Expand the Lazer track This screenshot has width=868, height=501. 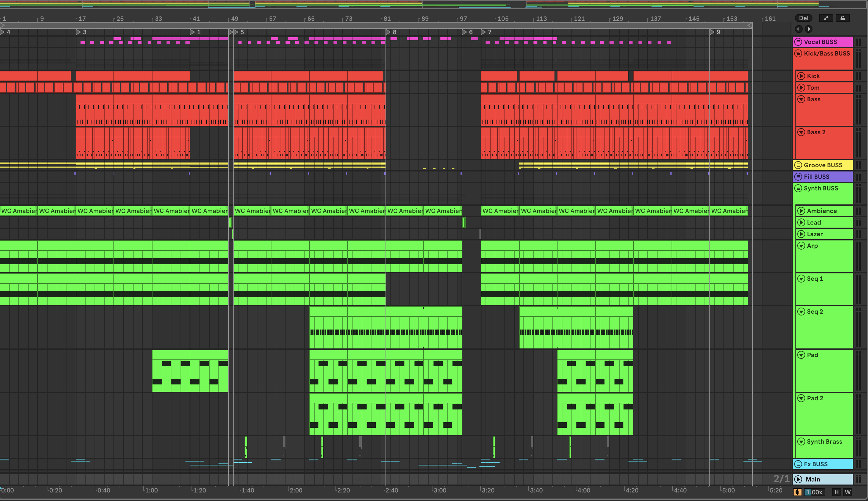coord(801,234)
